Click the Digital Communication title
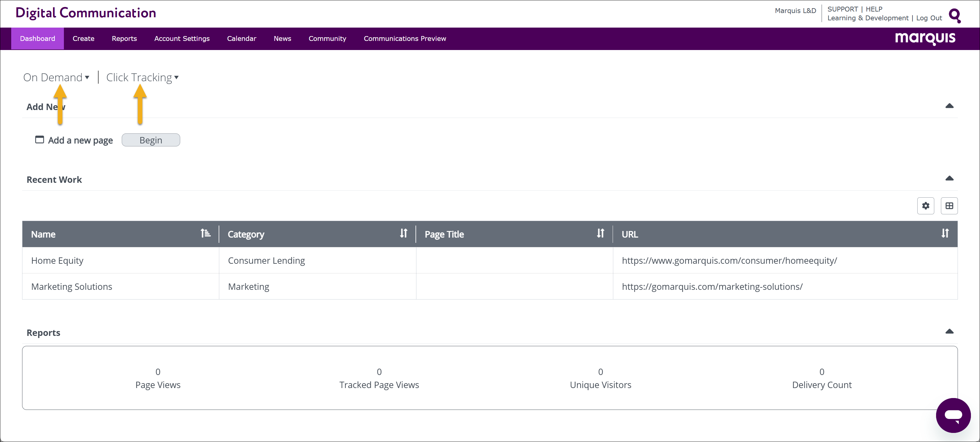This screenshot has width=980, height=442. click(86, 12)
